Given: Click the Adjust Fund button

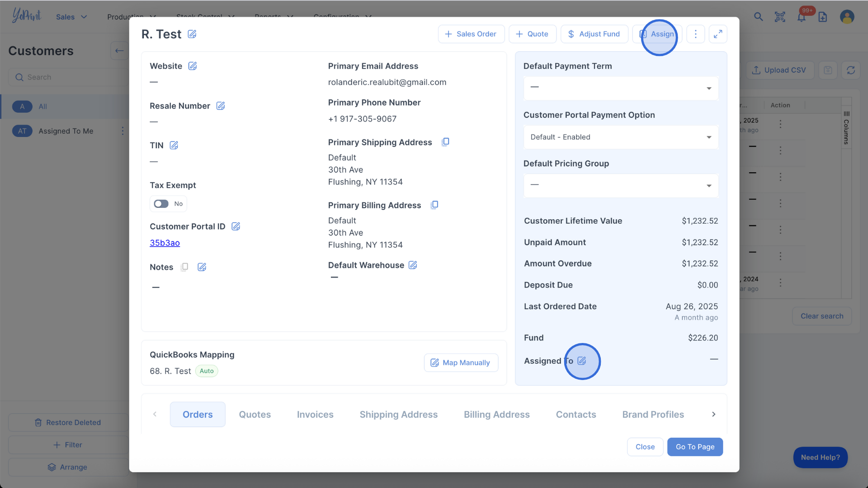Looking at the screenshot, I should pyautogui.click(x=594, y=34).
